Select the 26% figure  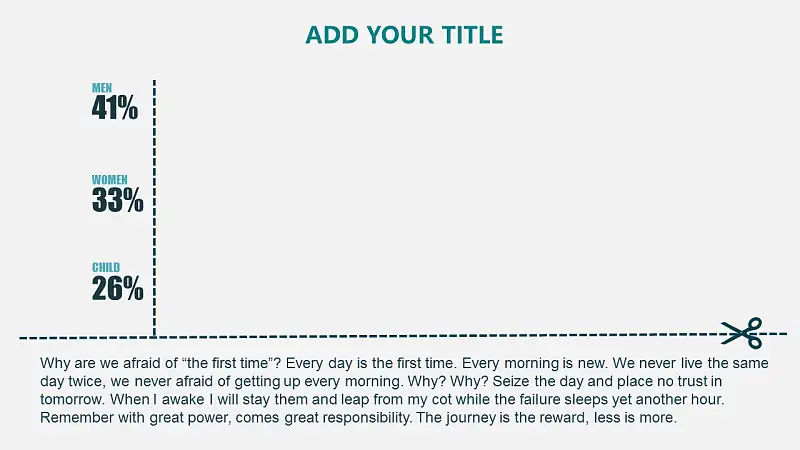tap(117, 288)
